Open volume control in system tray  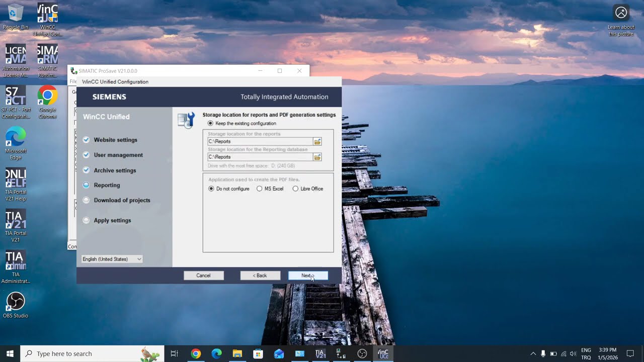573,353
